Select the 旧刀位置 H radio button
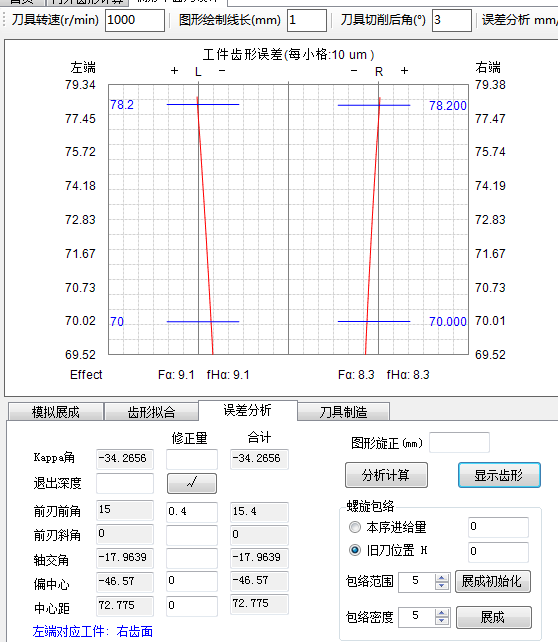 point(355,550)
